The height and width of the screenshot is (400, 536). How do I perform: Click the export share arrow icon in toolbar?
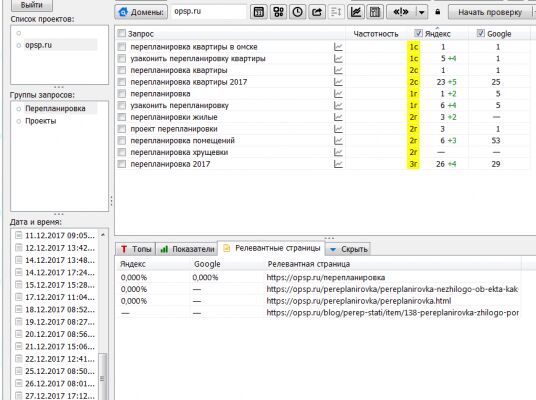pos(317,12)
